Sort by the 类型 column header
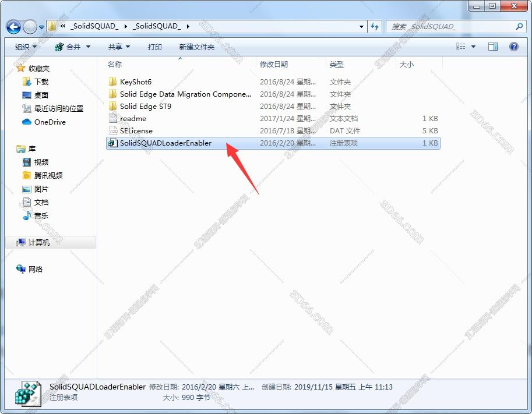 click(337, 64)
